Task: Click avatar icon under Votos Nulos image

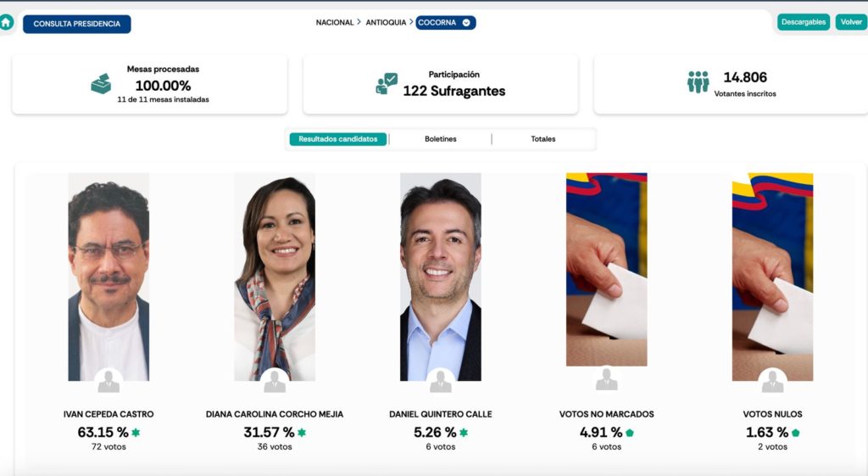Action: [x=772, y=381]
